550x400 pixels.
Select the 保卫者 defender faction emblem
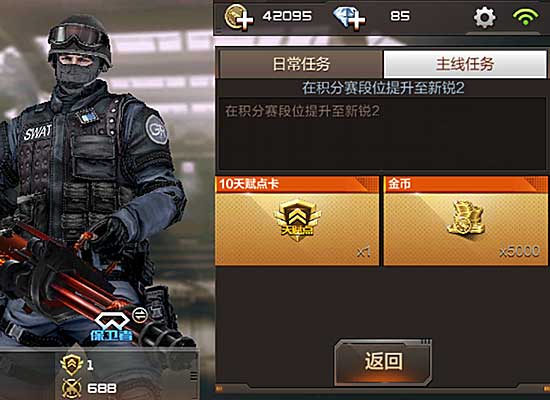tap(112, 326)
